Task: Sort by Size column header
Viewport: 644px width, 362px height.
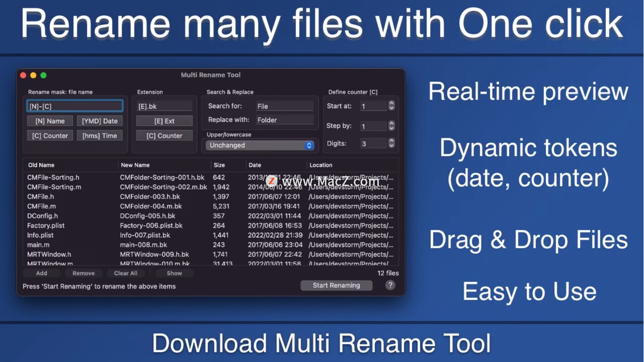Action: (x=228, y=165)
